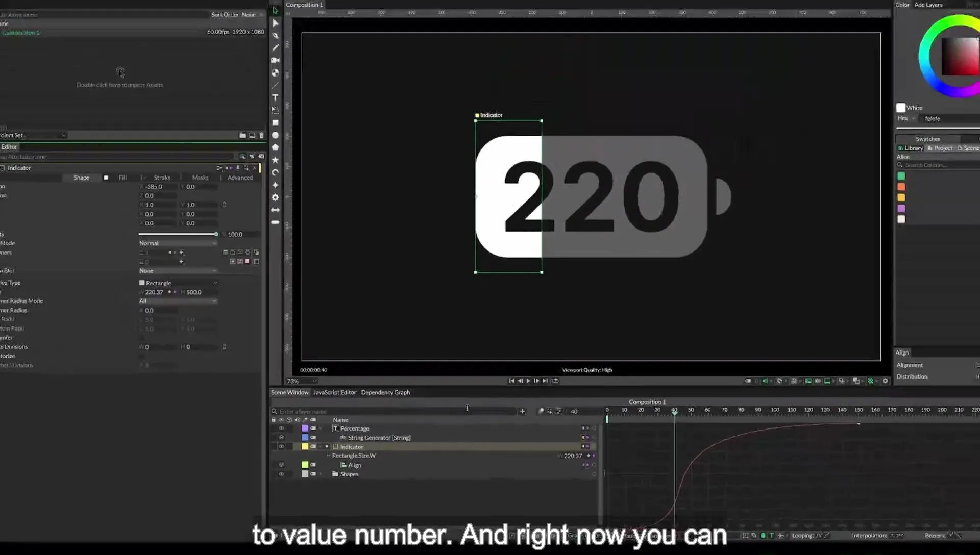The height and width of the screenshot is (555, 980).
Task: Create new folder in assets panel
Action: [x=242, y=135]
